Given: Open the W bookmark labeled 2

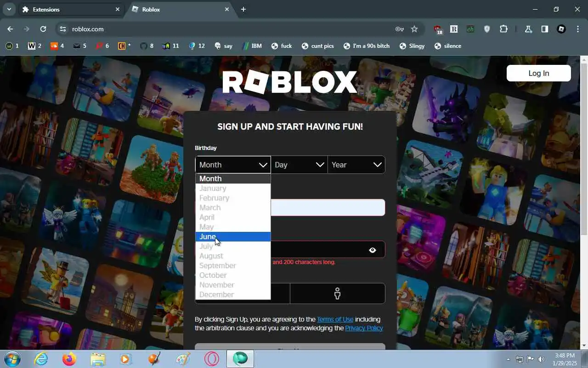Looking at the screenshot, I should click(x=35, y=46).
